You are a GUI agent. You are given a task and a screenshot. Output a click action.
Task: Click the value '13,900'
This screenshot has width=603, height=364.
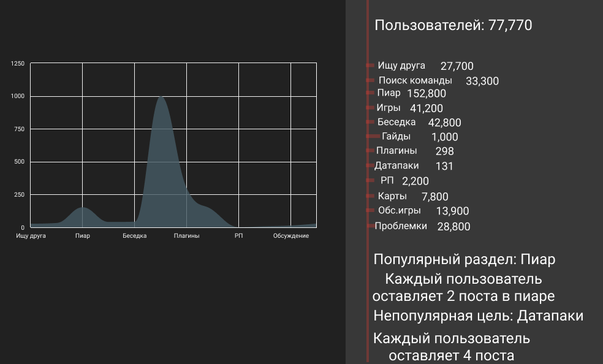(x=453, y=211)
